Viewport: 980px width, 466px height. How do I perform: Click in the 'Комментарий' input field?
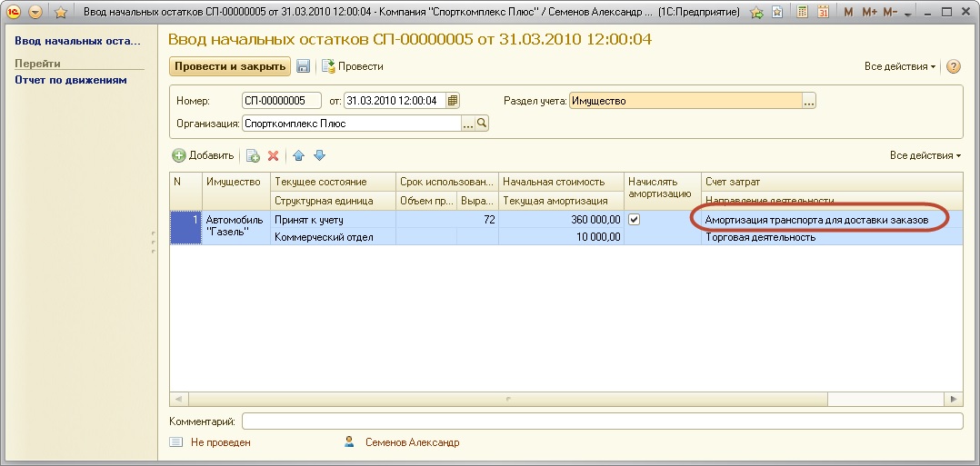[x=601, y=421]
